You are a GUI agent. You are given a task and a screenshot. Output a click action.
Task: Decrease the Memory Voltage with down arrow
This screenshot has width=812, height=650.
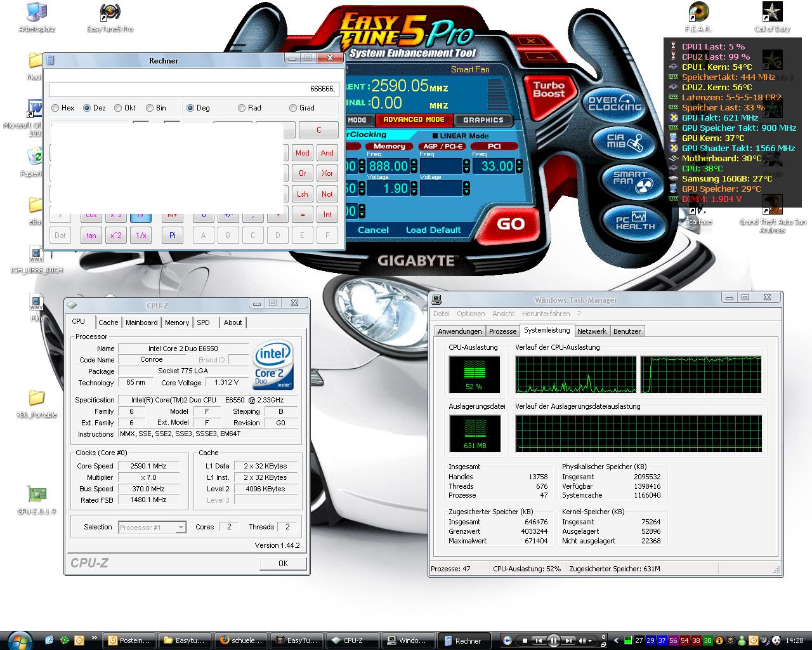click(414, 192)
